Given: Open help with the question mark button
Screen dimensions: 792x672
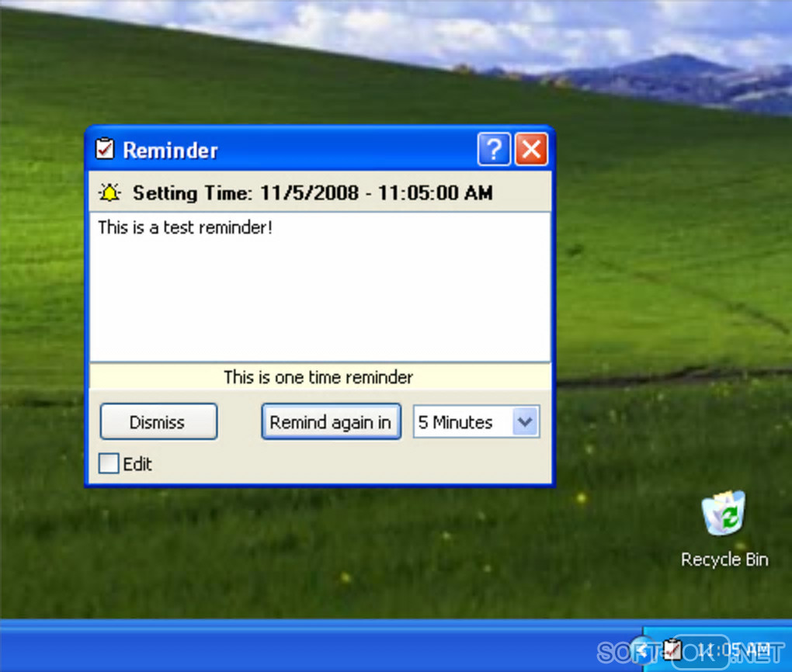Looking at the screenshot, I should 494,150.
